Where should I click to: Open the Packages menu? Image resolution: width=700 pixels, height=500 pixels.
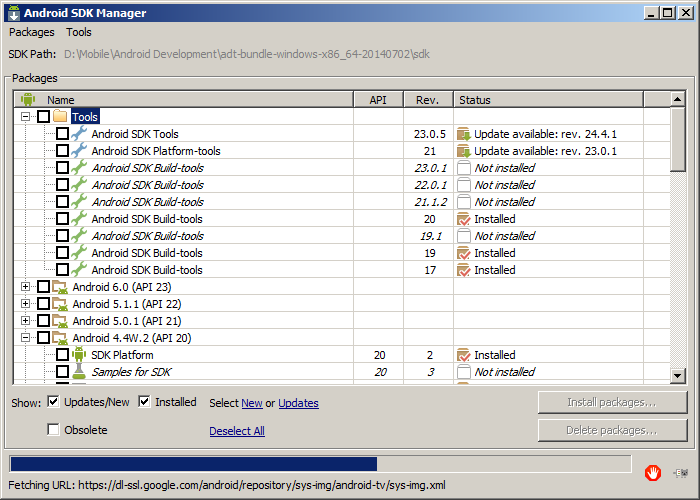[x=32, y=32]
